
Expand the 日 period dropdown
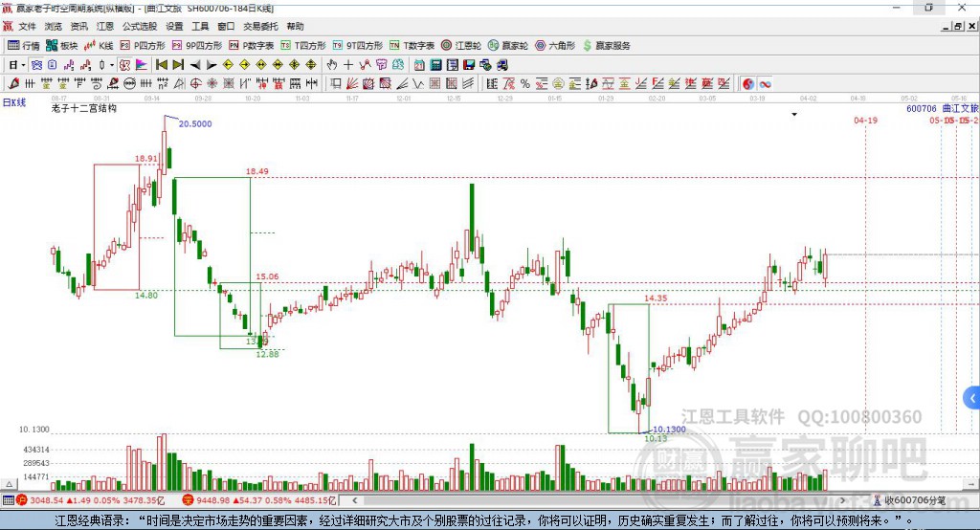(x=23, y=65)
